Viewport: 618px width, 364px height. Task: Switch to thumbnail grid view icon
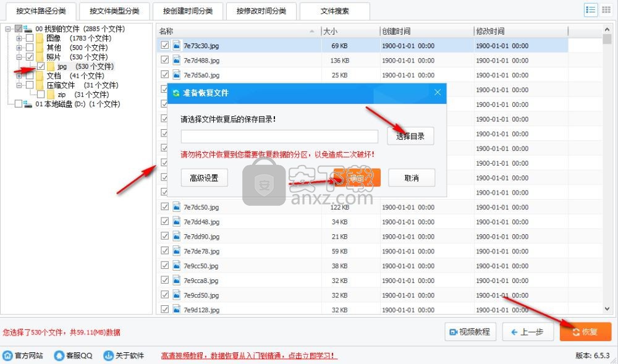click(606, 11)
